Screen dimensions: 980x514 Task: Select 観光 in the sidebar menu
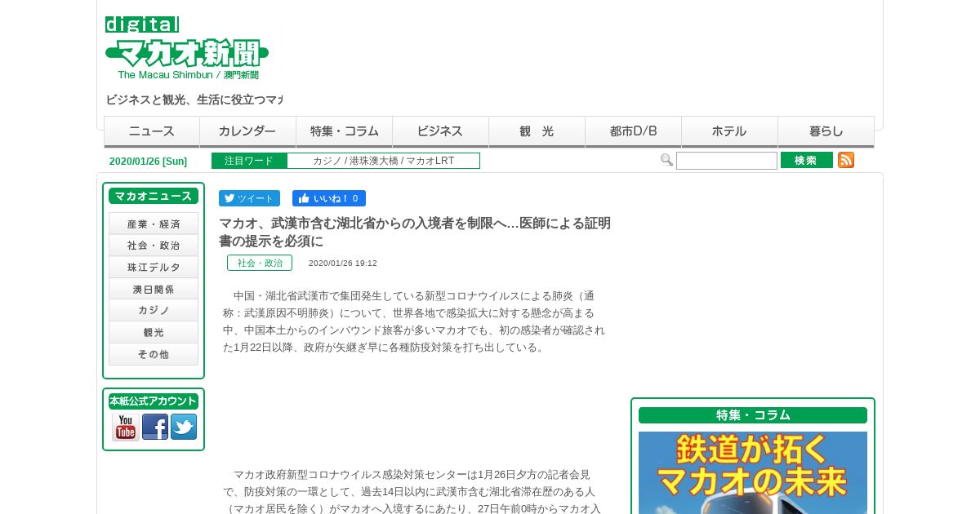(x=154, y=332)
